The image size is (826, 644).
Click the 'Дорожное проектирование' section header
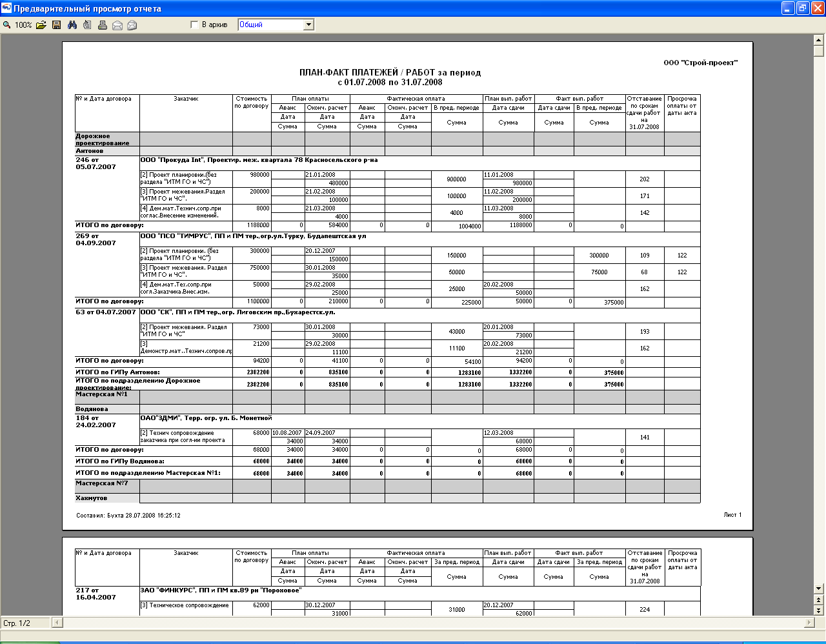coord(103,139)
